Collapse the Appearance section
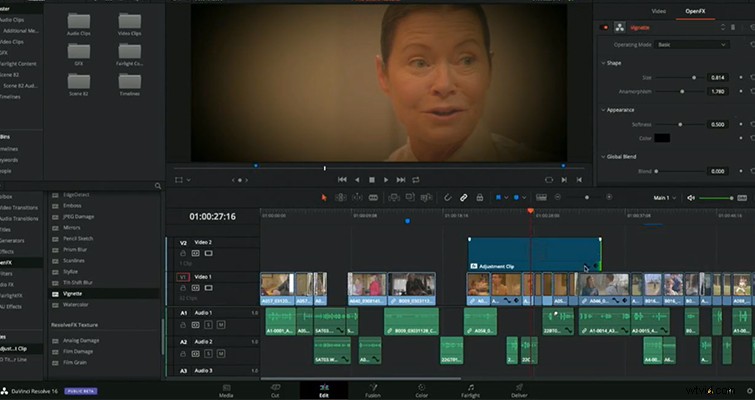The height and width of the screenshot is (400, 755). (603, 110)
